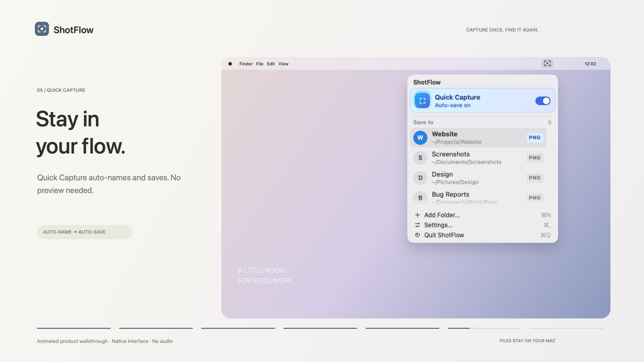Click the 05 / QUICK CAPTURE label
Viewport: 644px width, 362px height.
pyautogui.click(x=61, y=90)
